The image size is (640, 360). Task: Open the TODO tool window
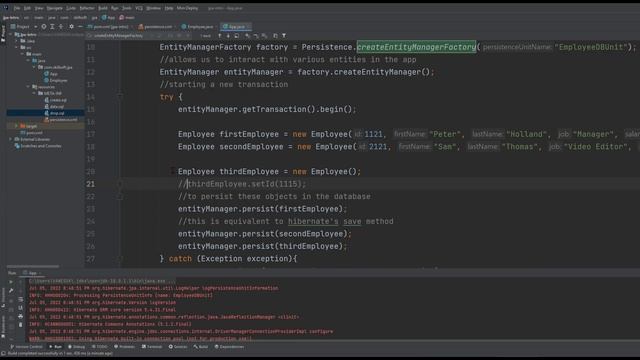[100, 347]
